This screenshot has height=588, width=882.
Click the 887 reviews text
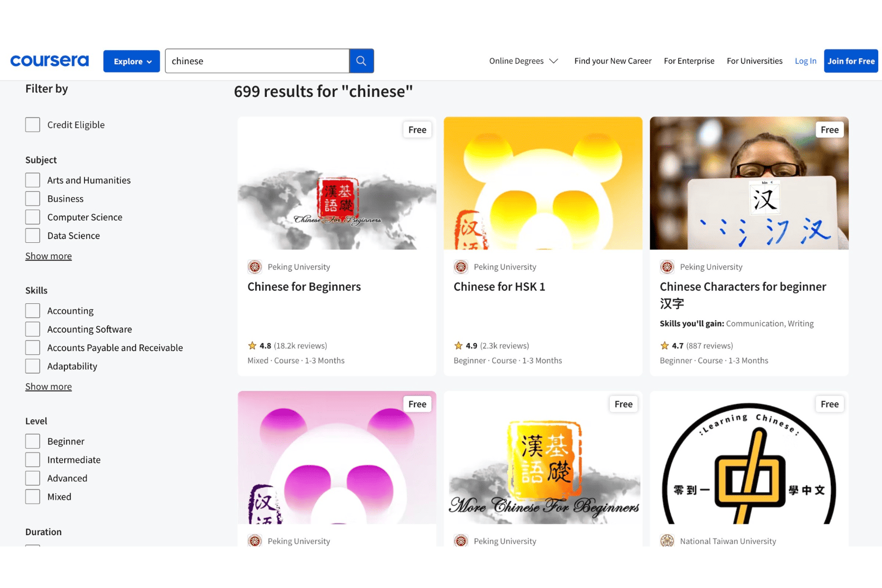710,346
